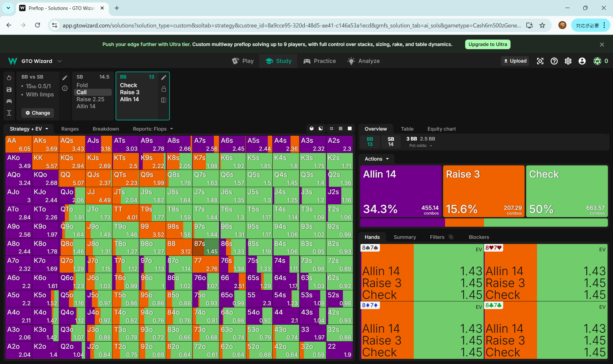This screenshot has height=364, width=613.
Task: Toggle the lock icon on BB node
Action: tap(164, 89)
